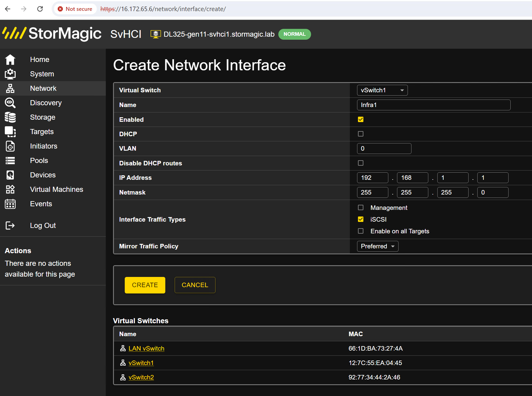Click the System monitor gear icon
Viewport: 532px width, 396px height.
(x=10, y=74)
